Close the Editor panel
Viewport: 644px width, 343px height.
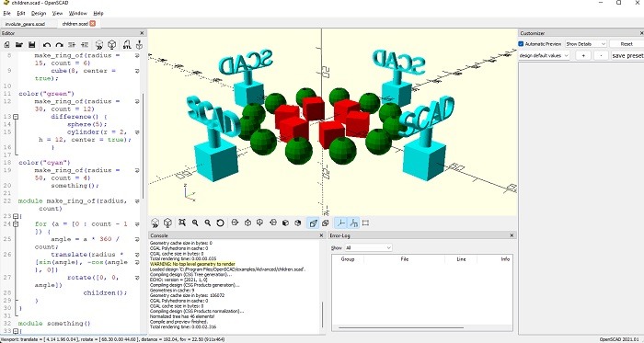142,33
